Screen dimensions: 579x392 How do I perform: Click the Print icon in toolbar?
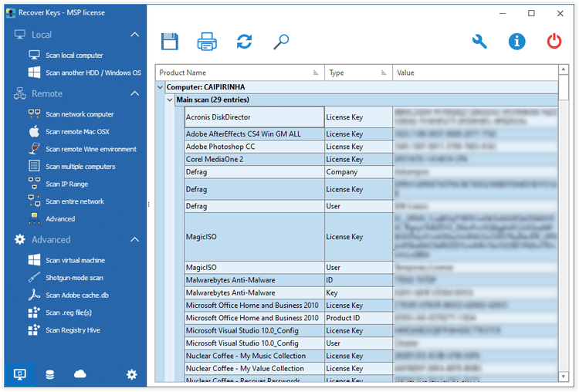[207, 42]
